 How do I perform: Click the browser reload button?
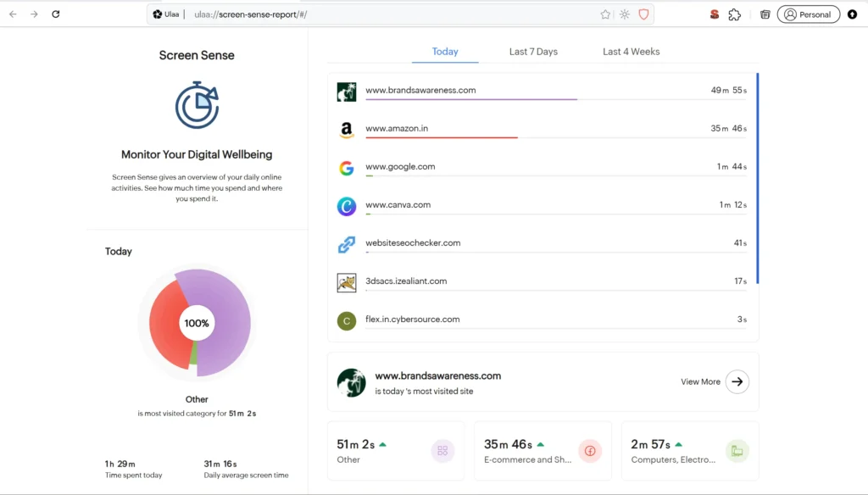coord(56,14)
